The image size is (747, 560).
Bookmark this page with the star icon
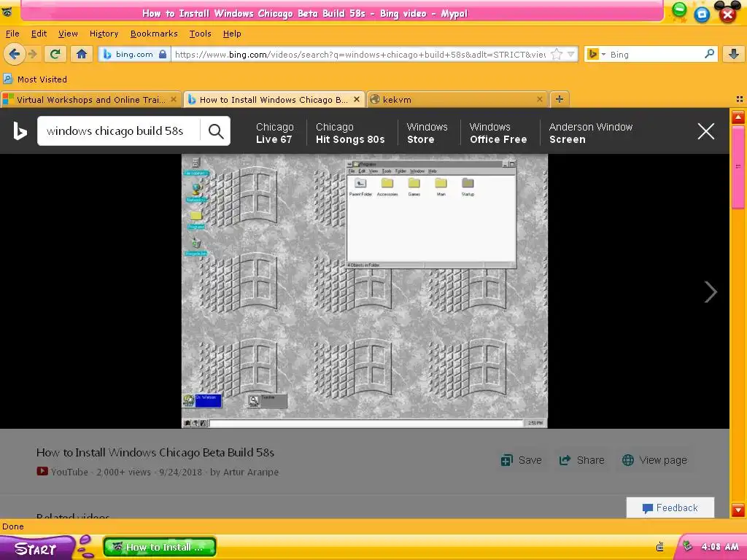click(x=557, y=54)
